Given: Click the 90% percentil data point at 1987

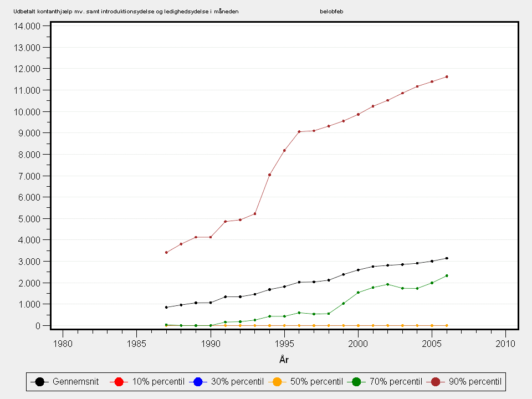Looking at the screenshot, I should [166, 253].
